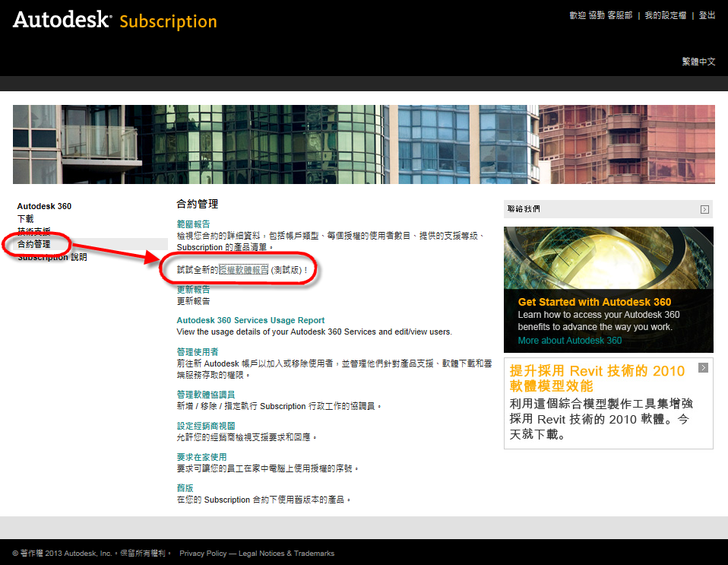728x565 pixels.
Task: Open the 範圍報告 link
Action: coord(193,224)
